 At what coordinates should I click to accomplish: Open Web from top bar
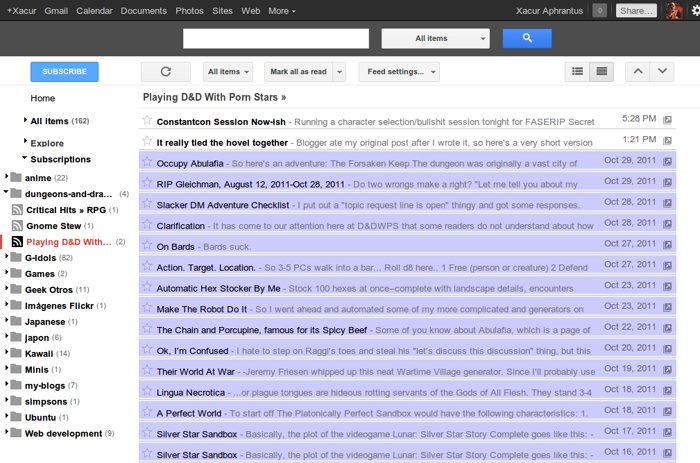250,11
